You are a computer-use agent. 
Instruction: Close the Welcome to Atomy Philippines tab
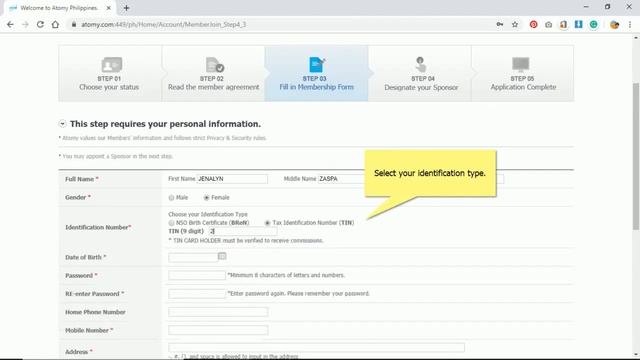[x=109, y=8]
